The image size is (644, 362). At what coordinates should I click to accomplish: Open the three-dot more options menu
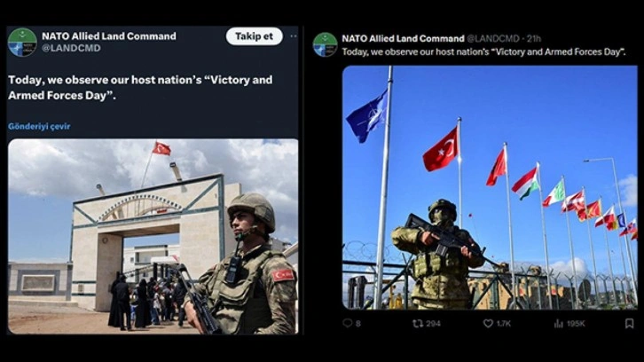[x=294, y=36]
